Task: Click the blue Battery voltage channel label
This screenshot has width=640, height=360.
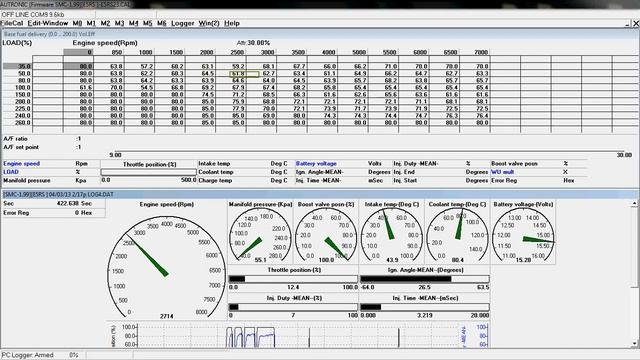Action: point(316,164)
